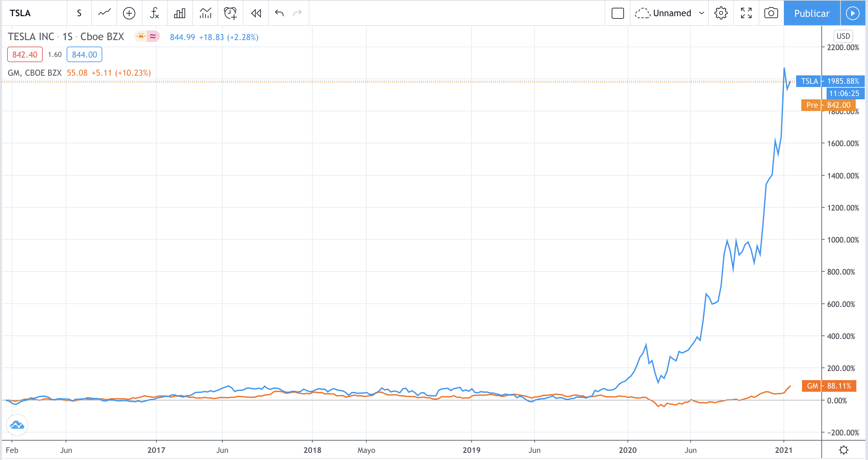The height and width of the screenshot is (460, 868).
Task: Click the 2017 label on time axis
Action: [156, 450]
